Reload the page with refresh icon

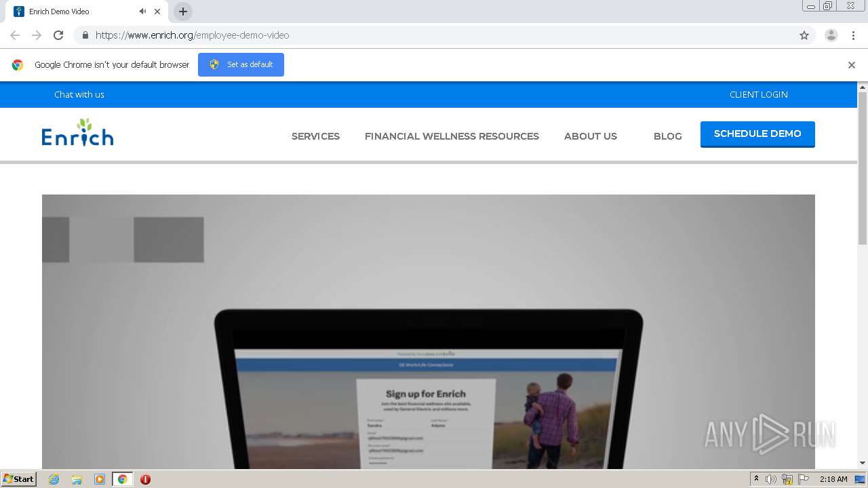coord(58,35)
